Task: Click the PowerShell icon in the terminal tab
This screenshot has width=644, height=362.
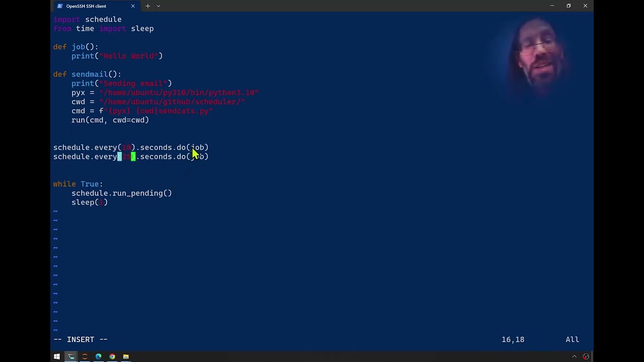Action: [60, 6]
